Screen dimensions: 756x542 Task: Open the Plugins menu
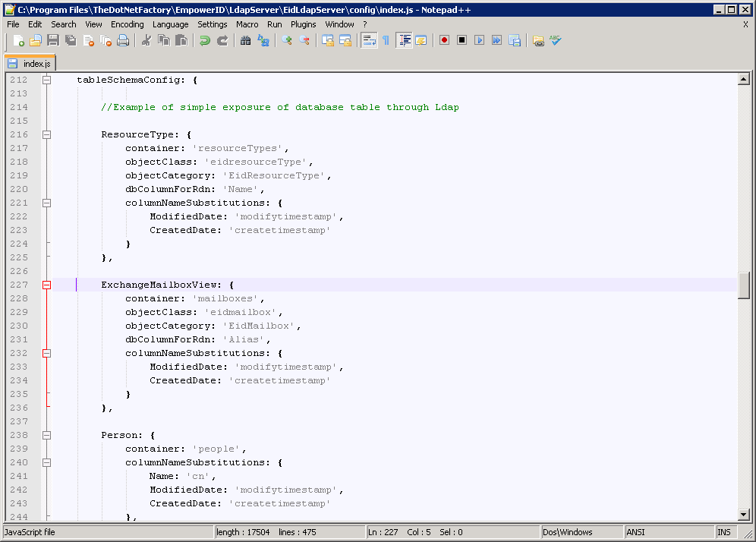304,24
